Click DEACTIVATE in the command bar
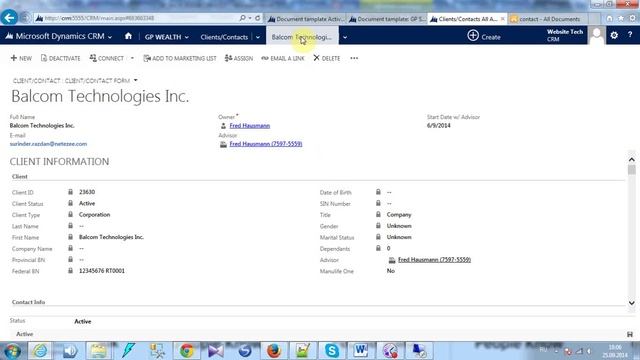Viewport: 640px width, 360px height. coord(60,58)
